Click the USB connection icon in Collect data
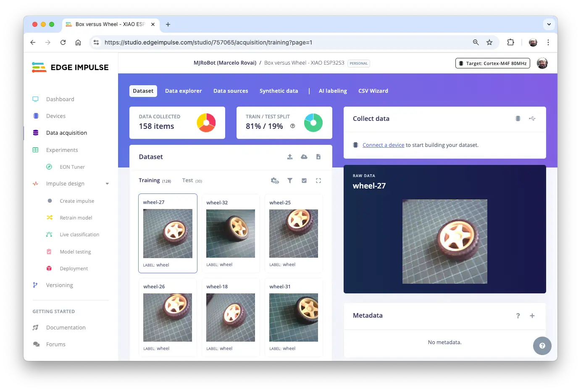 click(532, 119)
